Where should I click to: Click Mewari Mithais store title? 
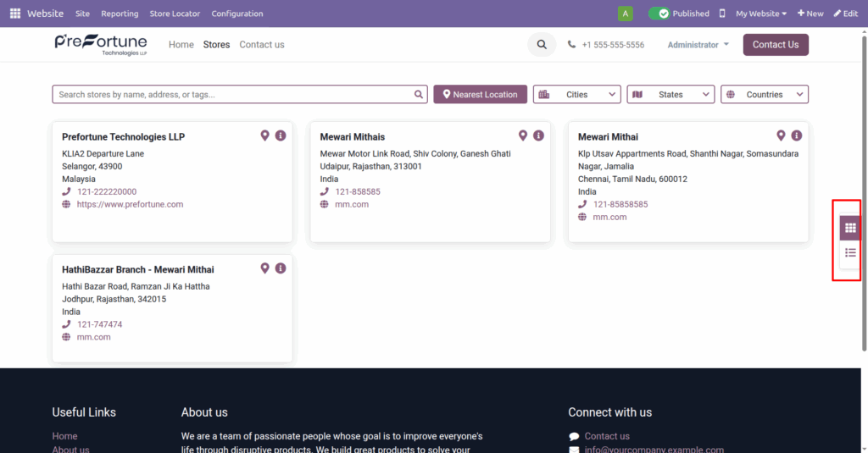click(352, 137)
